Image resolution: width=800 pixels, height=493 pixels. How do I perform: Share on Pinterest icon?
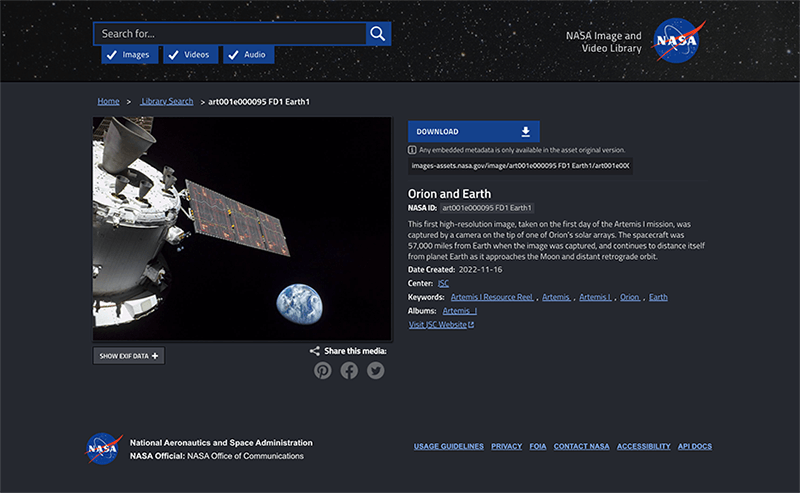click(x=323, y=370)
